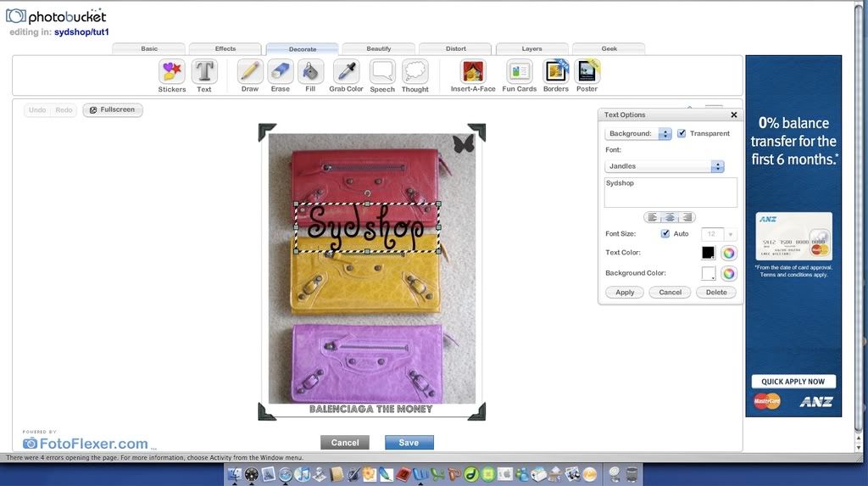
Task: Open Safari from the Dock
Action: pyautogui.click(x=286, y=474)
